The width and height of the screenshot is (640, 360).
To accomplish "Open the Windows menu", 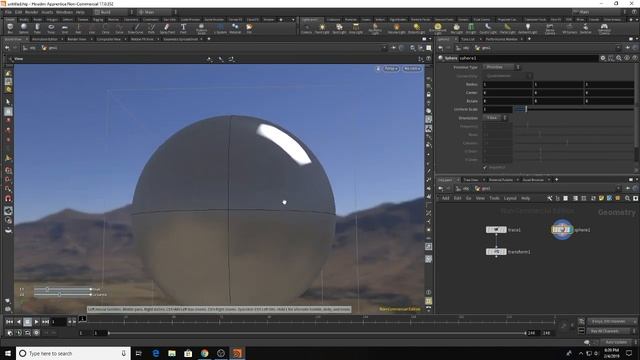I will click(x=64, y=12).
